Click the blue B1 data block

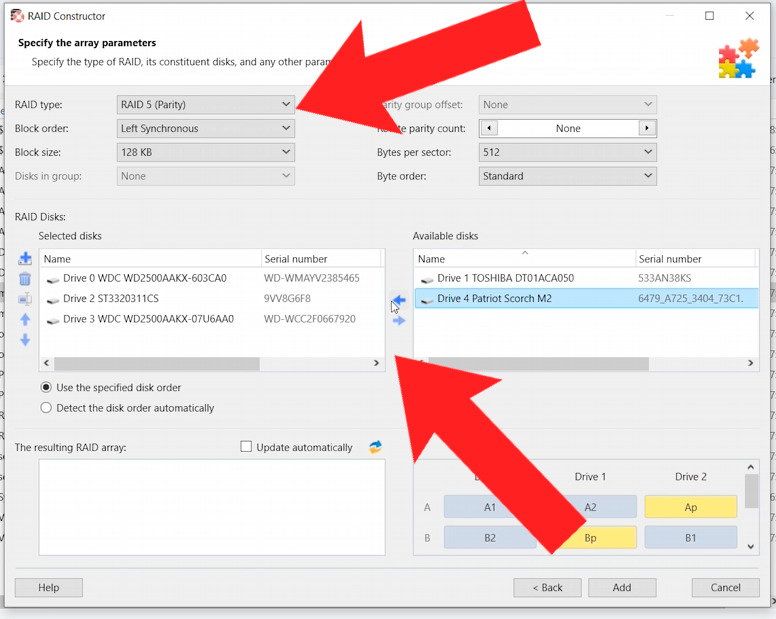[x=691, y=538]
